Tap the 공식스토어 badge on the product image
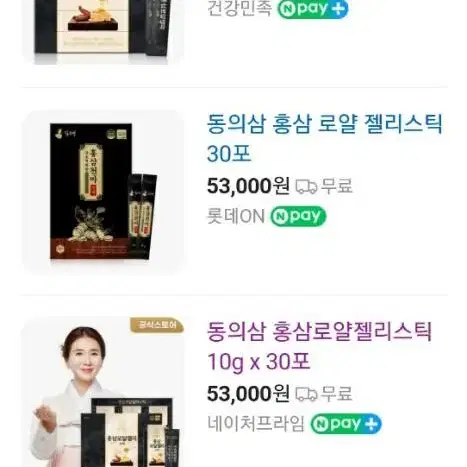467x467 pixels. [x=157, y=325]
